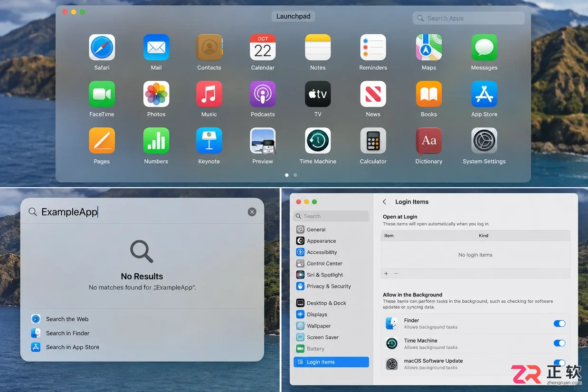Go to the second Launchpad page dot

295,175
